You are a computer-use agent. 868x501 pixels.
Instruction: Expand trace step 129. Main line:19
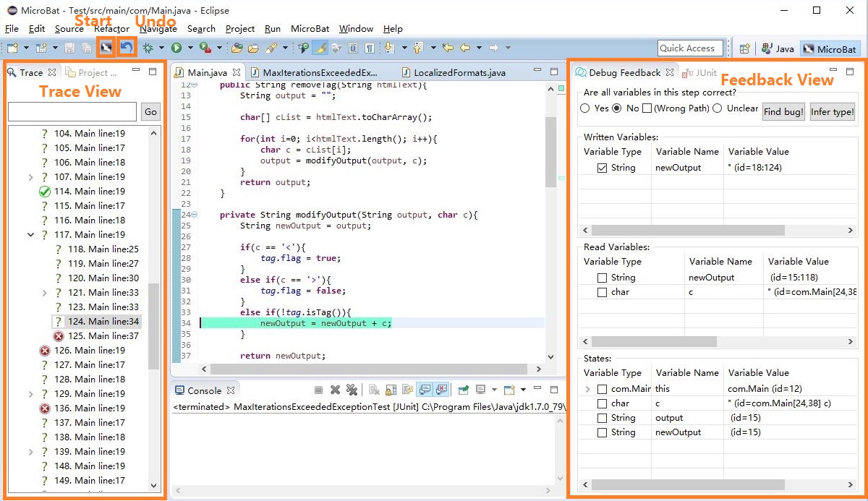[30, 394]
